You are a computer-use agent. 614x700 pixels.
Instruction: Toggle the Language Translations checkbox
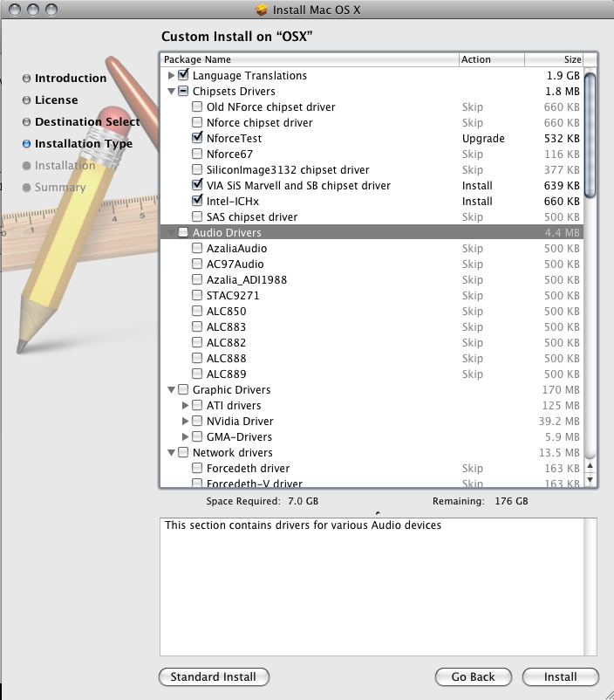183,76
